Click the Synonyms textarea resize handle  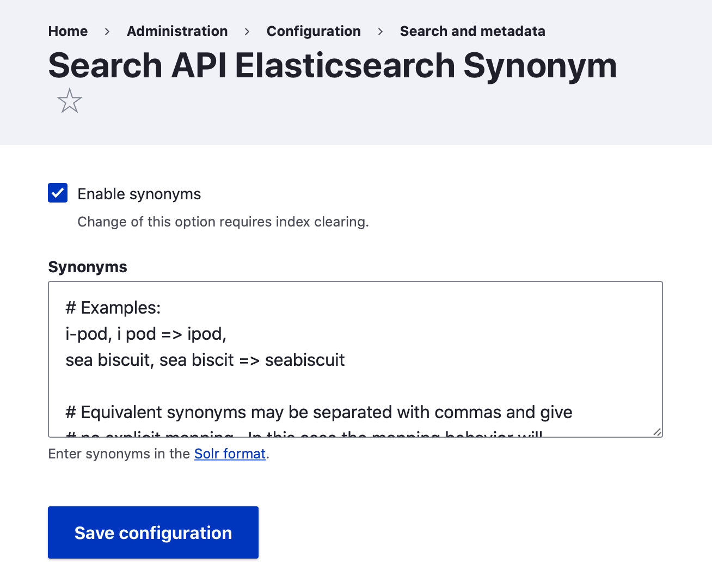[657, 432]
